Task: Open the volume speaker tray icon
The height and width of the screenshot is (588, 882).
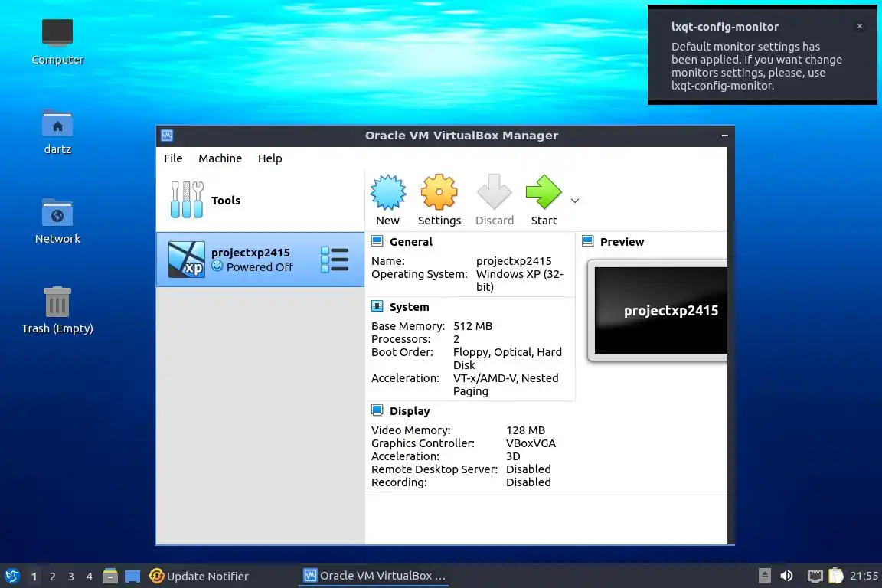Action: point(787,576)
